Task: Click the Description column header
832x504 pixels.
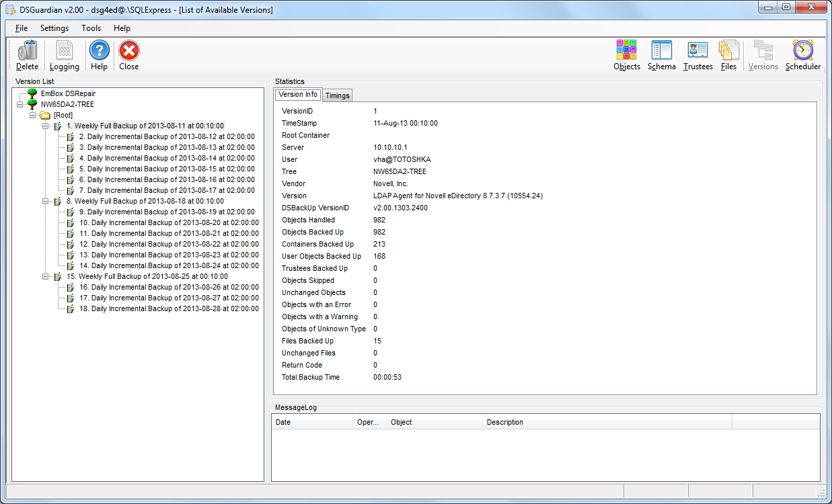Action: [607, 422]
